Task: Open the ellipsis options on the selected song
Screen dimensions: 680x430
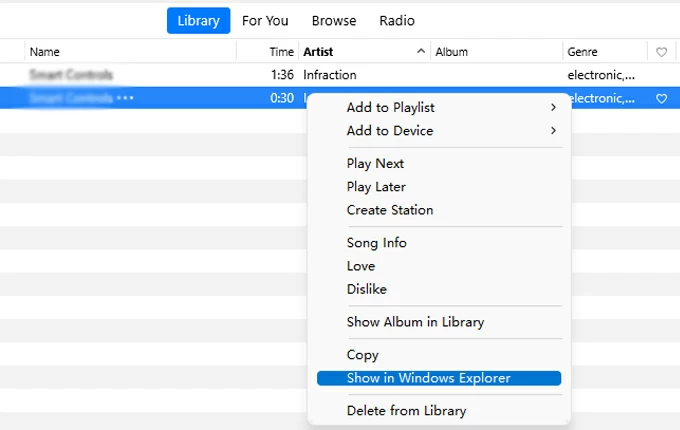Action: 125,98
